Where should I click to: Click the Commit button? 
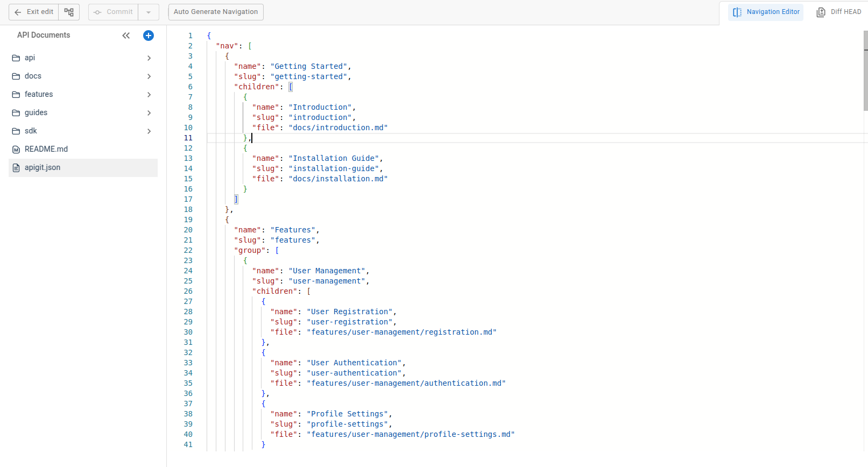[113, 12]
